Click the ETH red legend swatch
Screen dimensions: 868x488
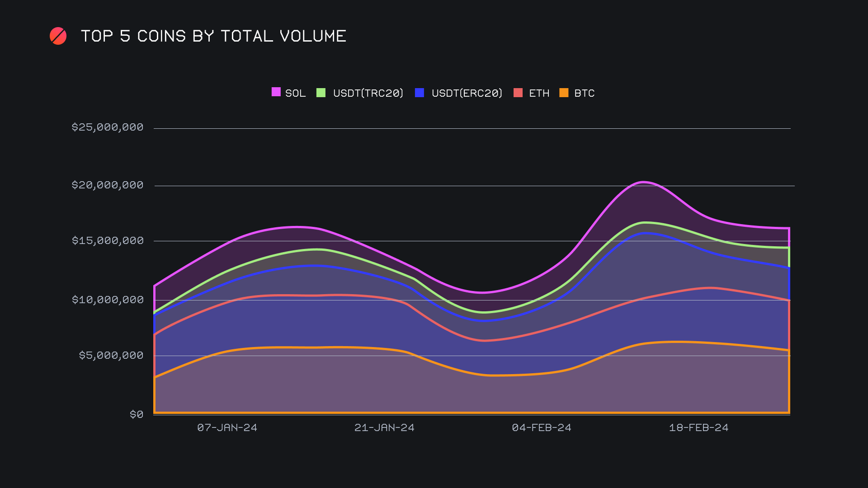click(x=518, y=93)
